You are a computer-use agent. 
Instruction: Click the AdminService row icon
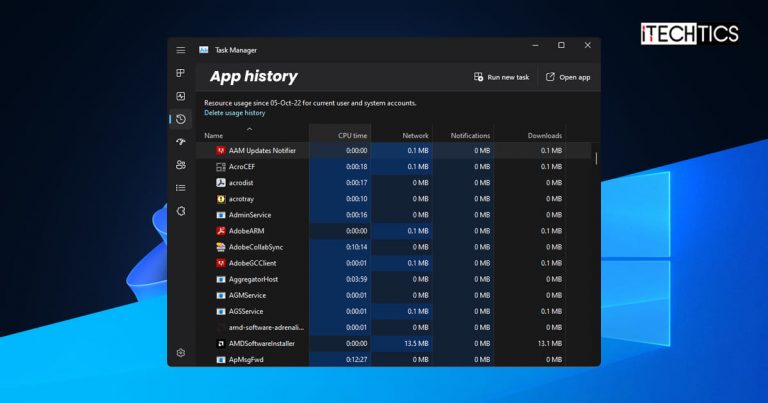[x=221, y=215]
